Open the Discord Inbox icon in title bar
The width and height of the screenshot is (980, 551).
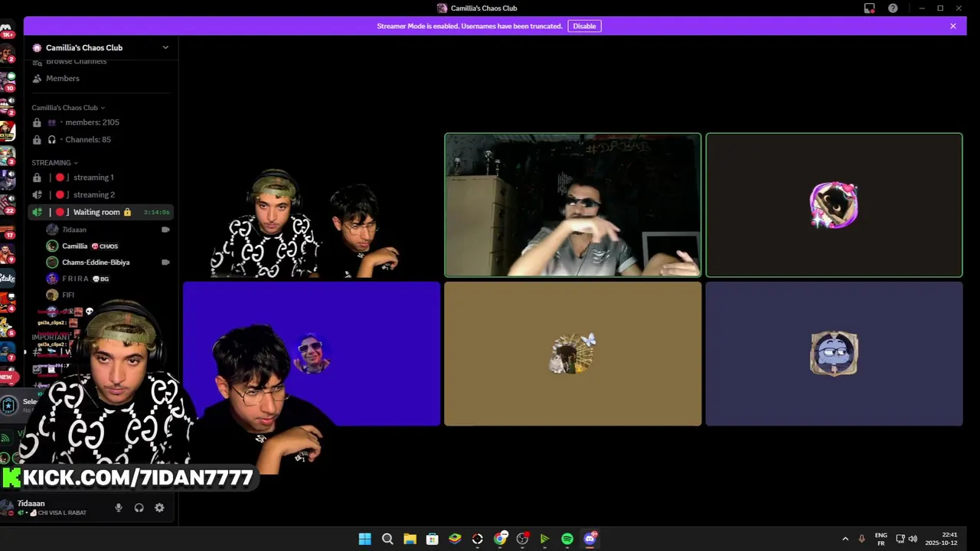[x=870, y=8]
